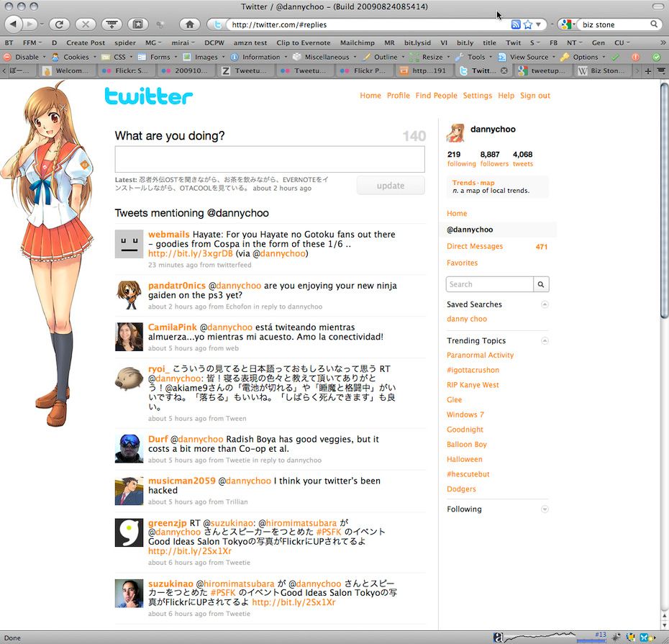Open Direct Messages in the sidebar
Viewport: 669px width, 644px height.
coord(475,246)
